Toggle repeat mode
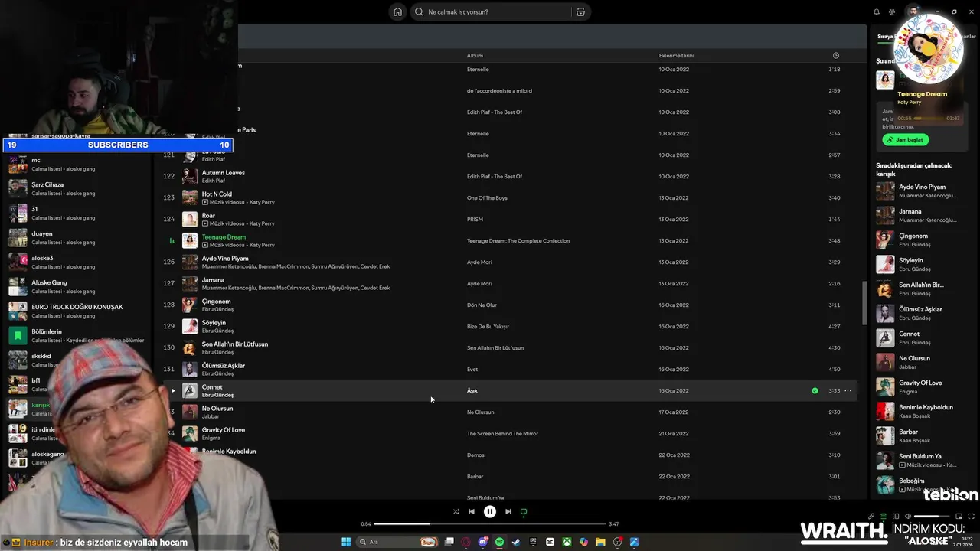The width and height of the screenshot is (980, 551). tap(524, 512)
